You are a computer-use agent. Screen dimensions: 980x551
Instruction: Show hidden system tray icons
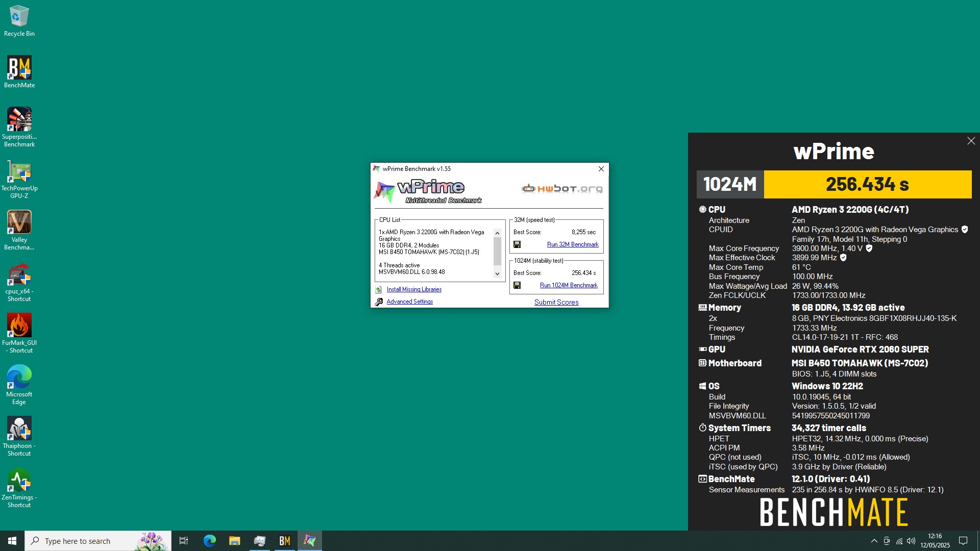[874, 541]
